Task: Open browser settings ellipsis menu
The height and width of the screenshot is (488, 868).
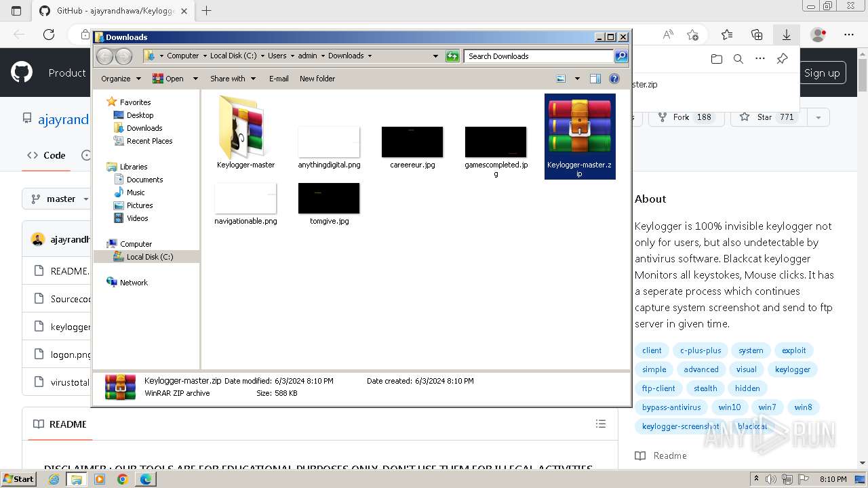Action: 849,35
